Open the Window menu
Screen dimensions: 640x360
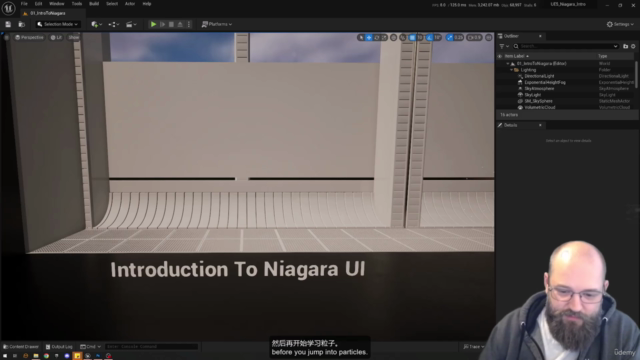pyautogui.click(x=57, y=4)
